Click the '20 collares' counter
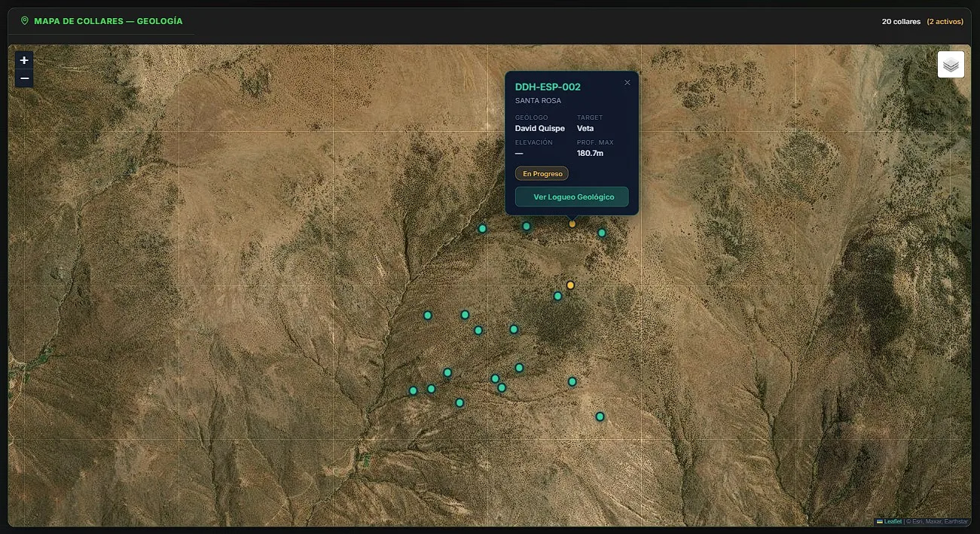 coord(901,22)
